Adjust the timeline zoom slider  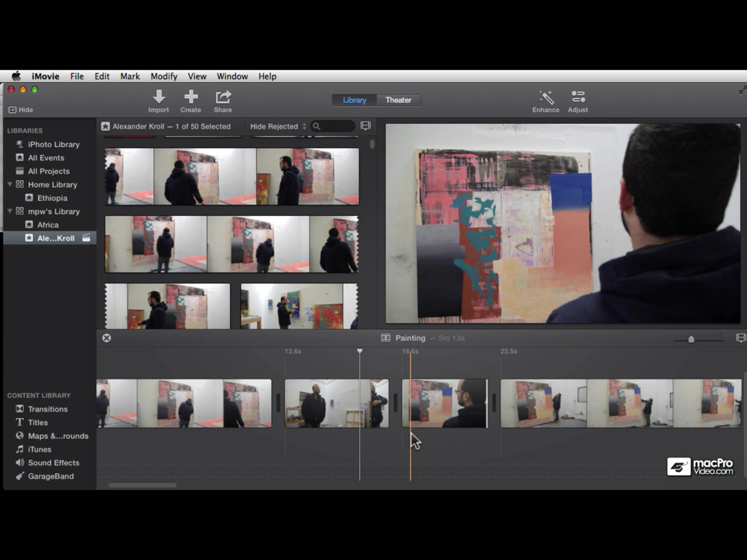point(691,338)
